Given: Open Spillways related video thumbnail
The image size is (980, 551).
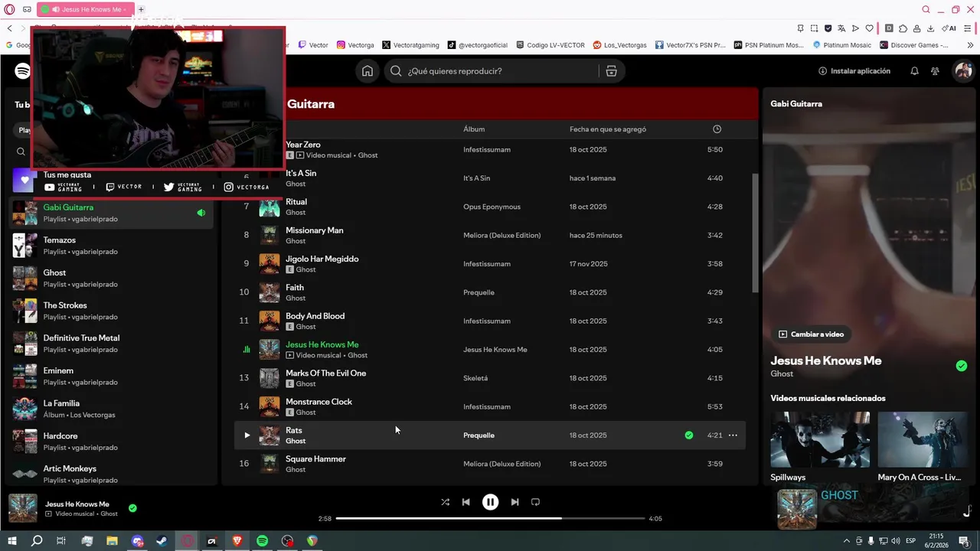Looking at the screenshot, I should [820, 439].
